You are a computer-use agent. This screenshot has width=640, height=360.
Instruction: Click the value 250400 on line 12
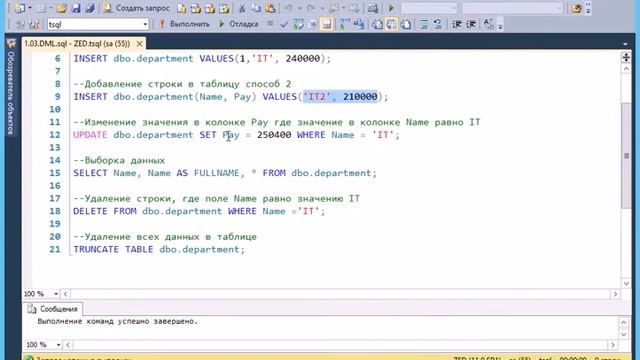coord(274,135)
